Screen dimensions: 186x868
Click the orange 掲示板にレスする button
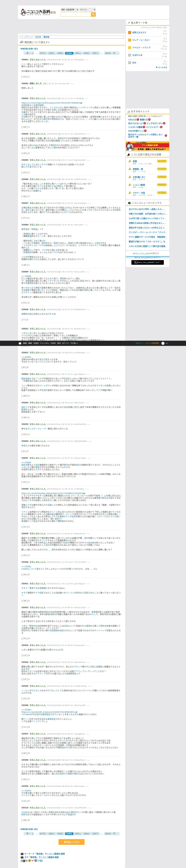(71, 842)
